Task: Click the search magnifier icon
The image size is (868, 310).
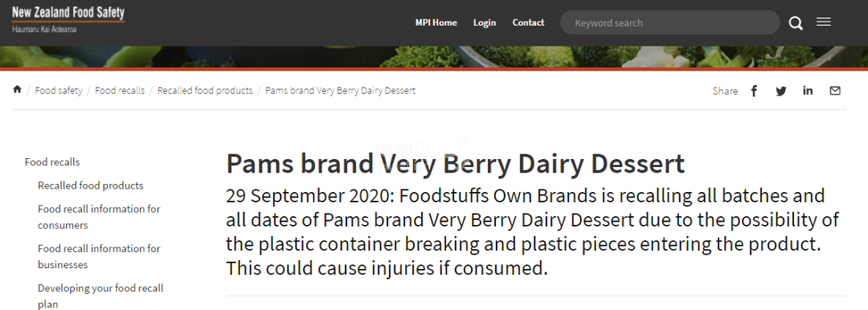Action: [x=796, y=23]
